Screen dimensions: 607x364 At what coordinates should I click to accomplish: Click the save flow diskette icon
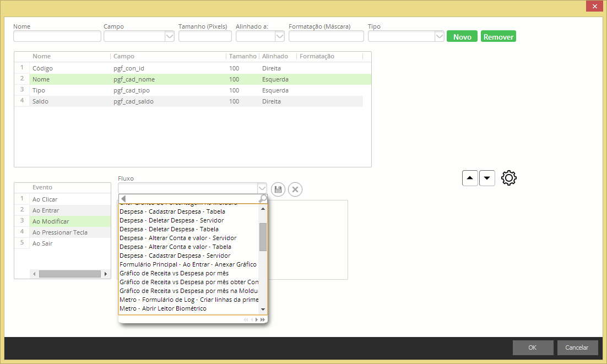(278, 190)
